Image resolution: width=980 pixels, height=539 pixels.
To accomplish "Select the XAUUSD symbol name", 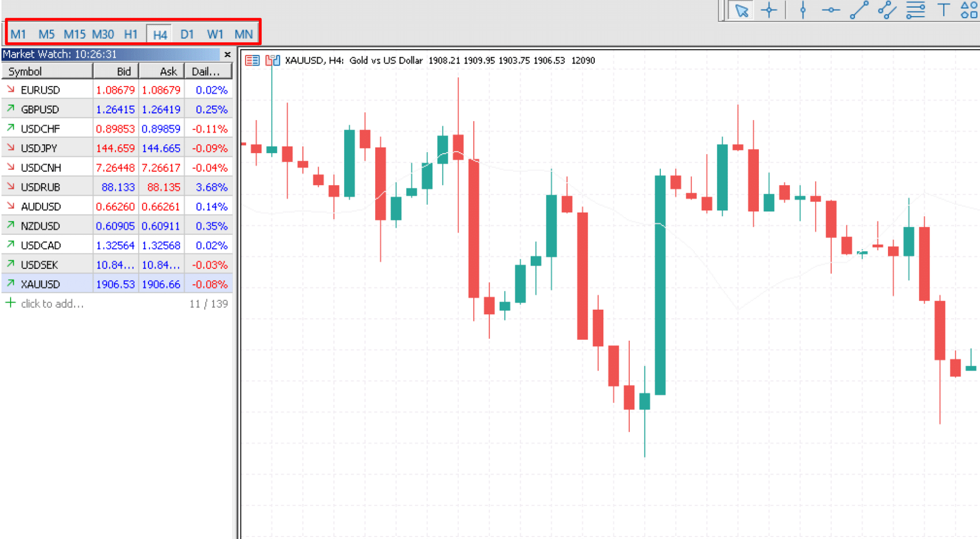I will coord(41,284).
